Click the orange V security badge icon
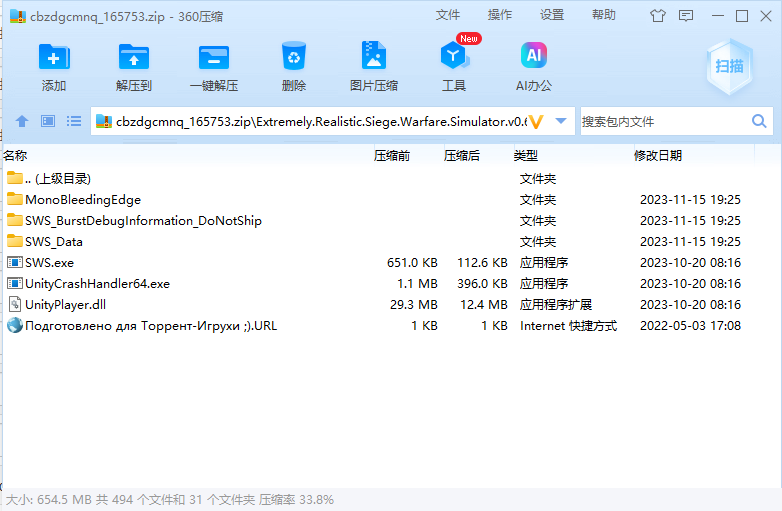Screen dimensions: 782x511 click(536, 122)
